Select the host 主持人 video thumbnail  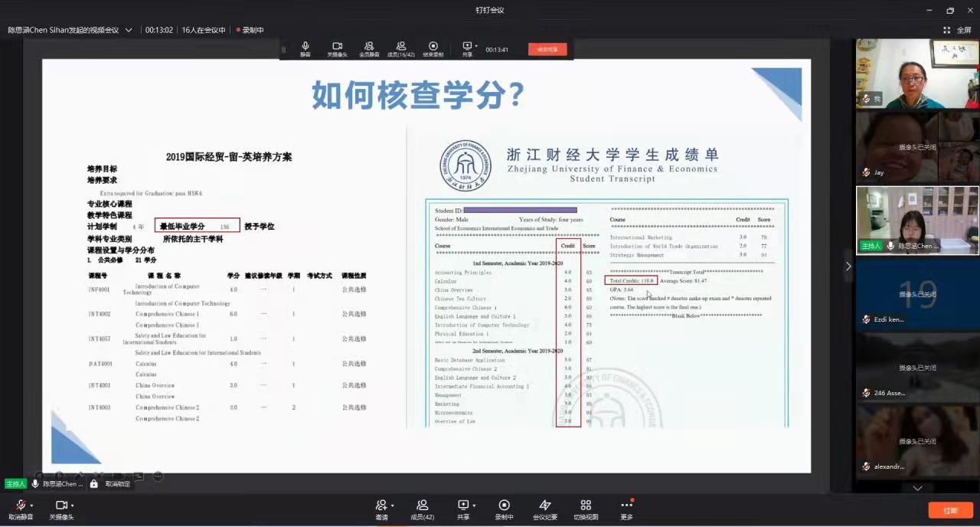[x=916, y=220]
